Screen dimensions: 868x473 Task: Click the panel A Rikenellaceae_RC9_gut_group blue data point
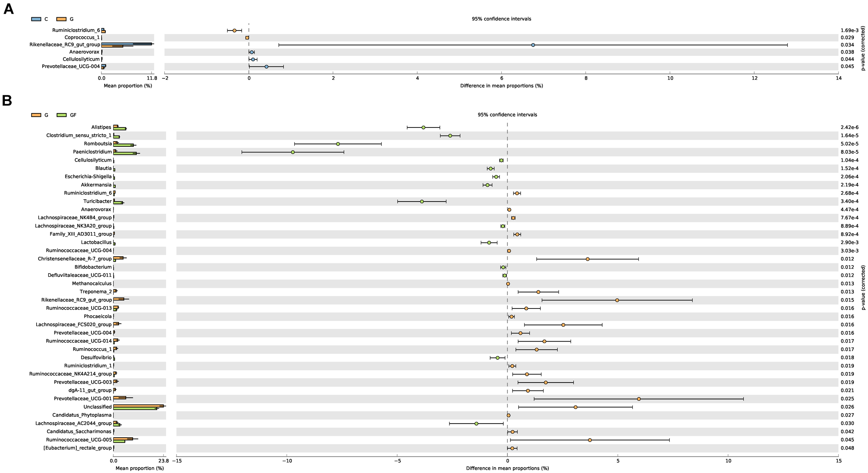[533, 45]
